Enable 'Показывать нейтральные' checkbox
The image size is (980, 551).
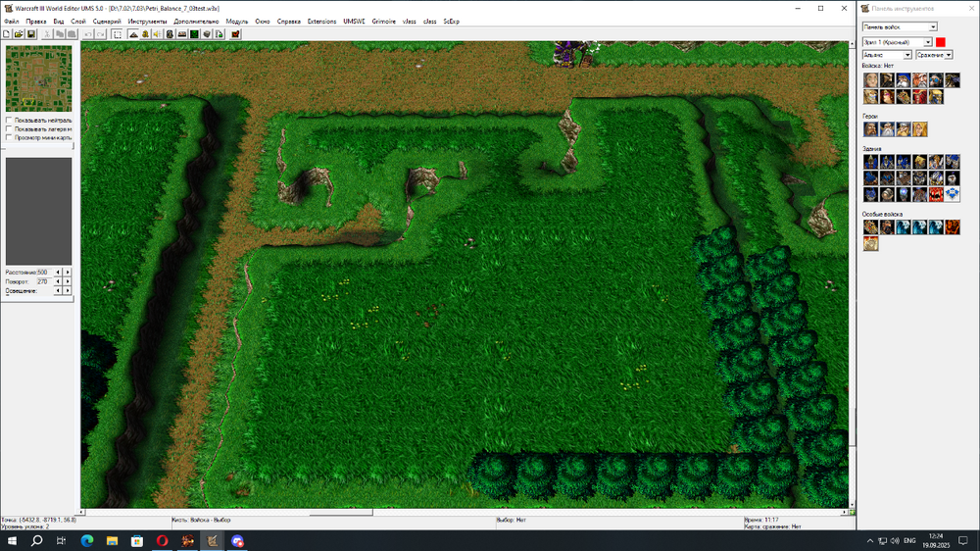tap(10, 121)
